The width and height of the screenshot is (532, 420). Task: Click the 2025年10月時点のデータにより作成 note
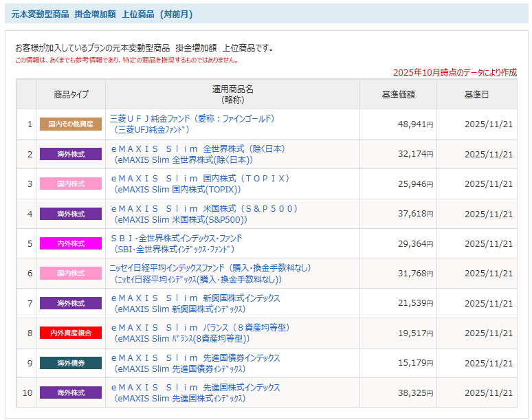[x=455, y=72]
